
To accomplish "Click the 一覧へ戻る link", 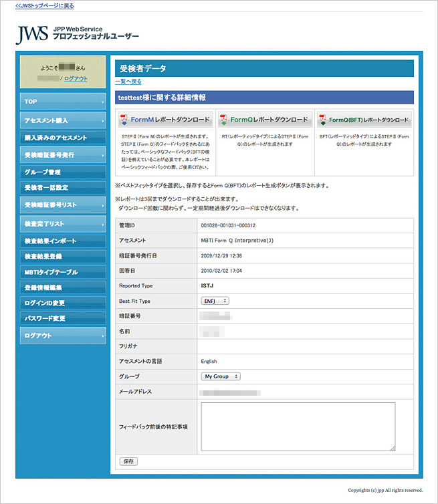I will (x=128, y=82).
